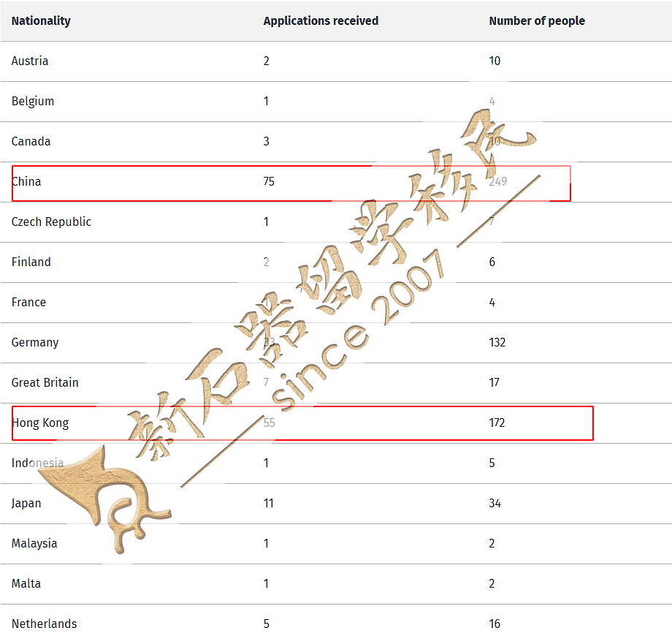
Task: Click China's number of people value 249
Action: pyautogui.click(x=498, y=181)
